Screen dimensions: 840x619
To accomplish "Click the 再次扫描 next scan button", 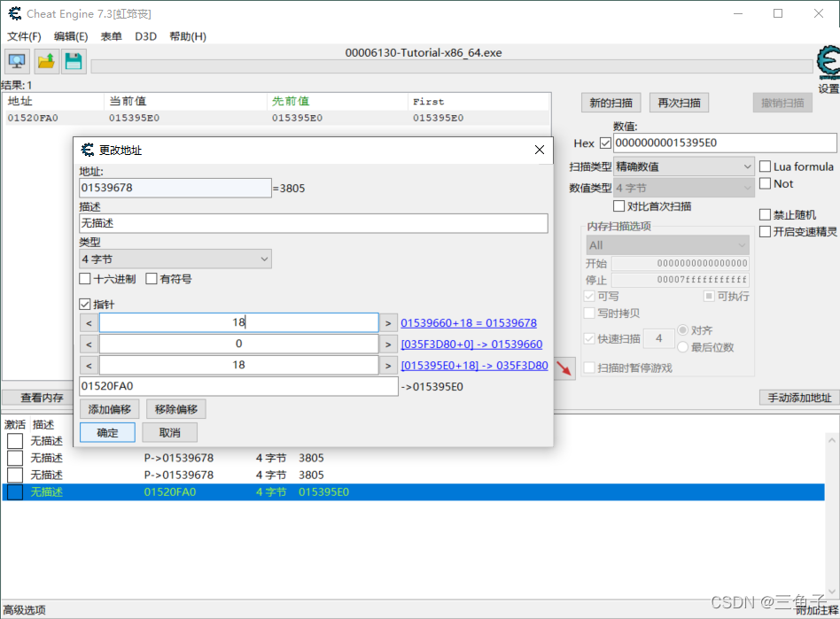I will tap(679, 103).
